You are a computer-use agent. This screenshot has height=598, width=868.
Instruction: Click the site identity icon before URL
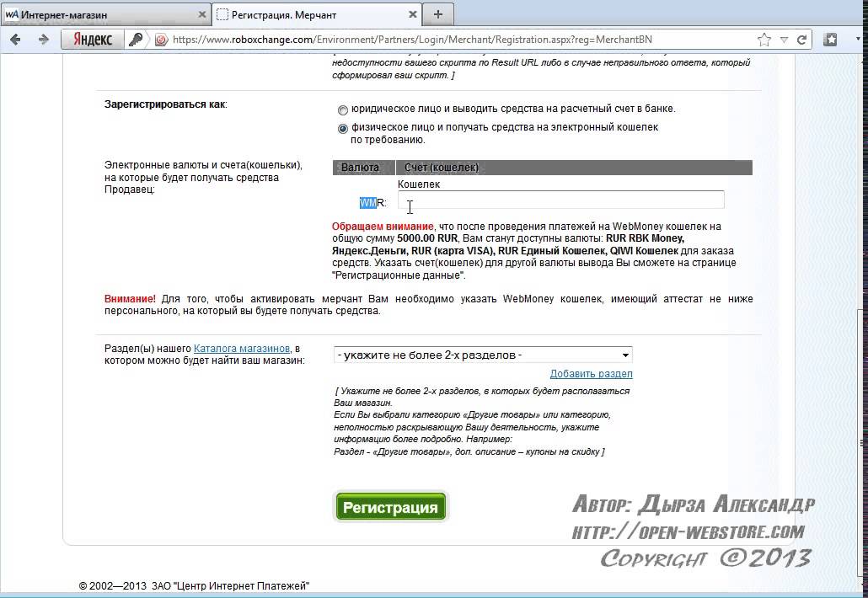coord(161,40)
